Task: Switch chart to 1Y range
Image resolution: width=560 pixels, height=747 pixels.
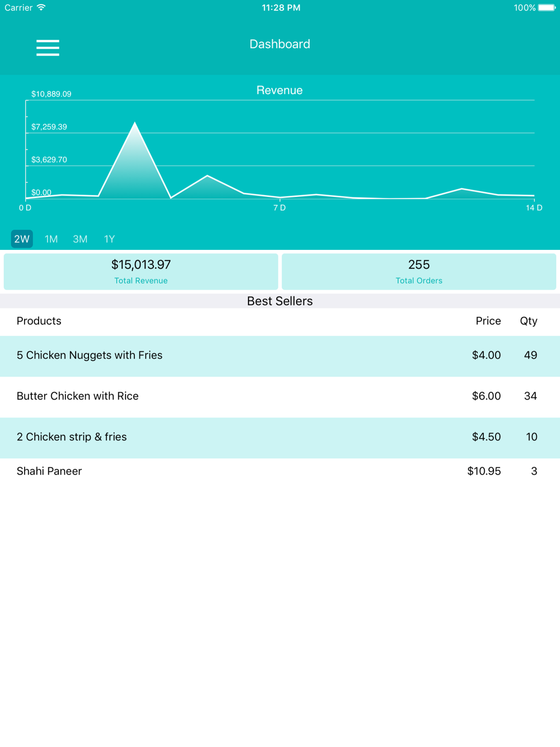Action: point(109,239)
